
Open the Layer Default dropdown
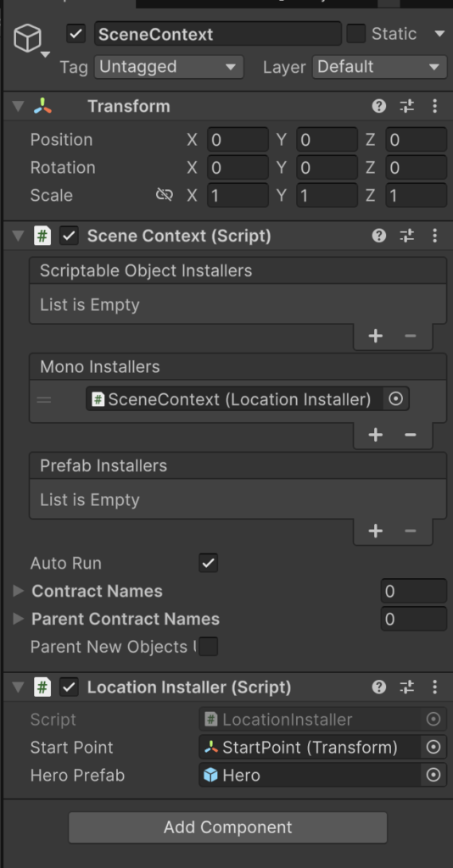point(379,67)
